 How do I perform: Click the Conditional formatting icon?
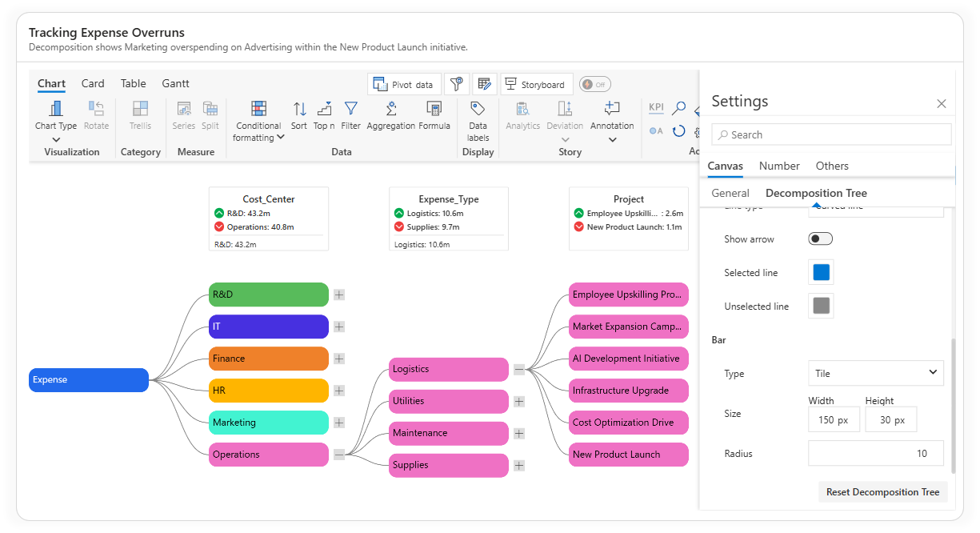258,110
